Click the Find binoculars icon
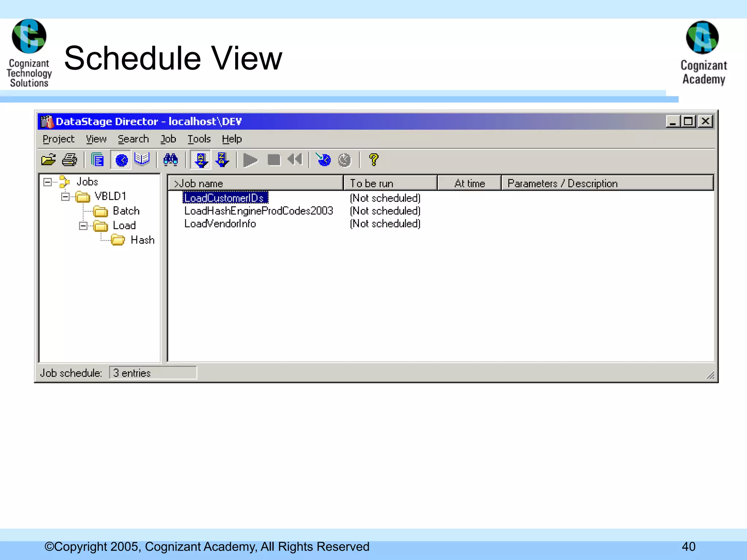747x560 pixels. coord(170,160)
